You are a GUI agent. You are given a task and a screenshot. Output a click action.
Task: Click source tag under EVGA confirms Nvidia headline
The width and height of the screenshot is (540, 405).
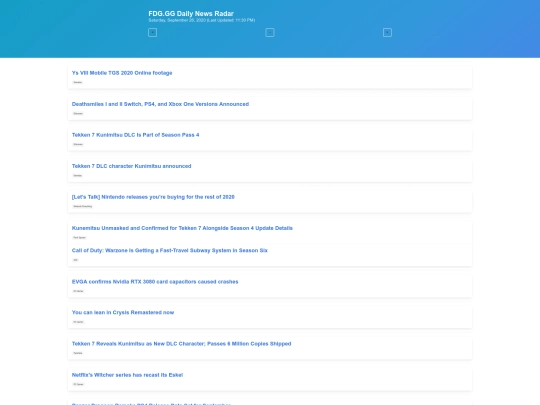78,291
